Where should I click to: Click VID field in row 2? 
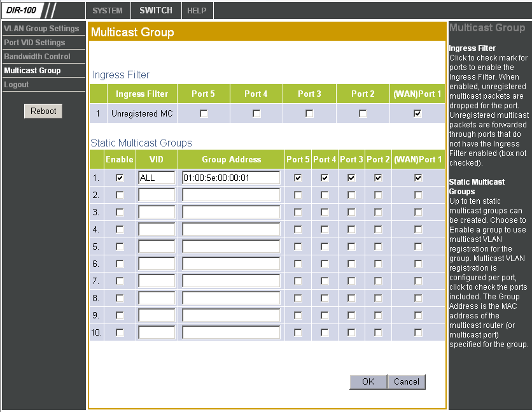157,195
